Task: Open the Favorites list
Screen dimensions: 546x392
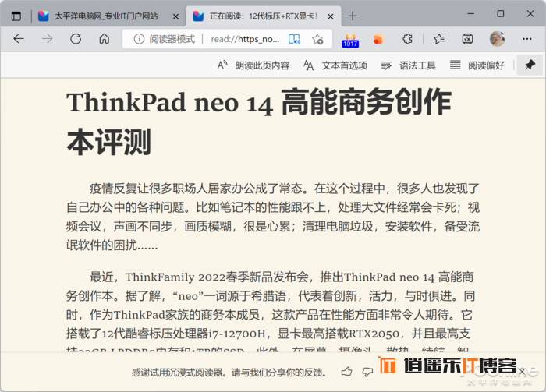Action: pyautogui.click(x=439, y=39)
